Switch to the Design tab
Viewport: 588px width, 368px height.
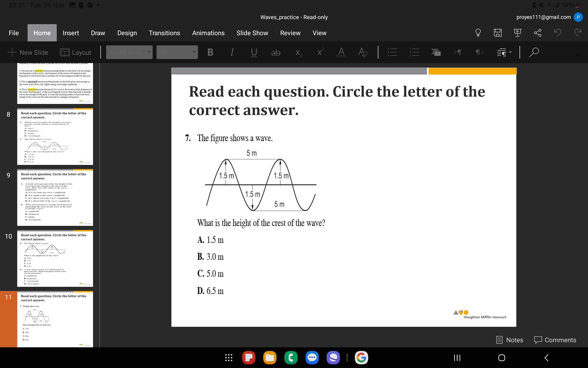point(127,33)
